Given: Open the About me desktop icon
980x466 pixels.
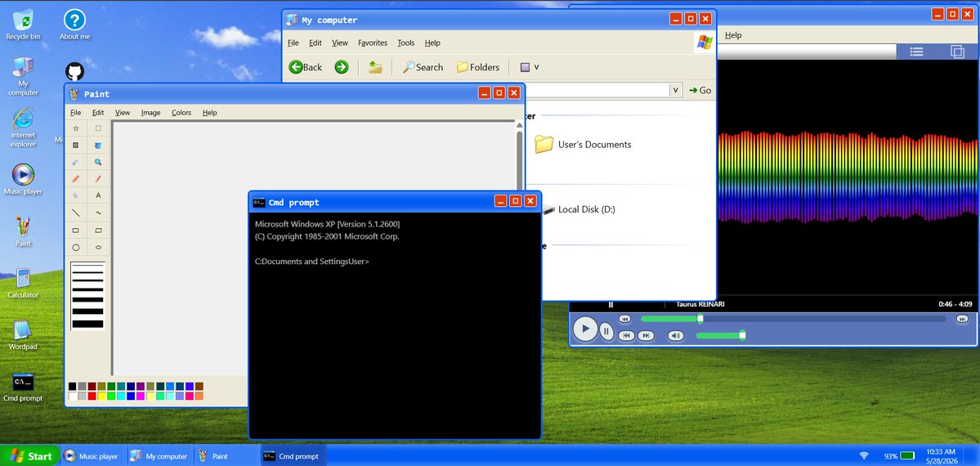Looking at the screenshot, I should tap(74, 25).
